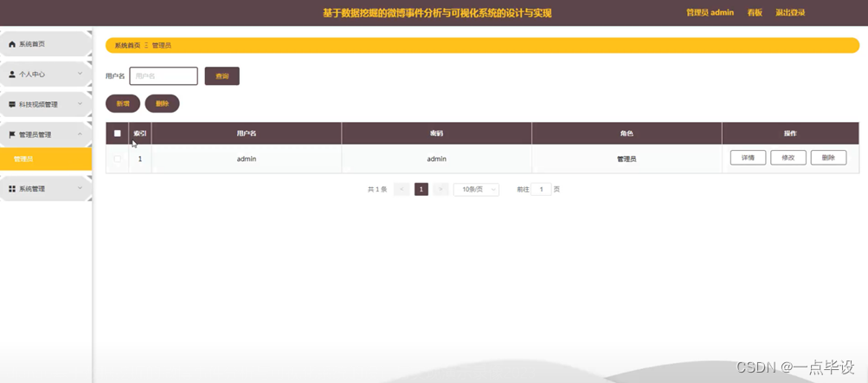Click the home icon beside 系统首页

pyautogui.click(x=12, y=44)
